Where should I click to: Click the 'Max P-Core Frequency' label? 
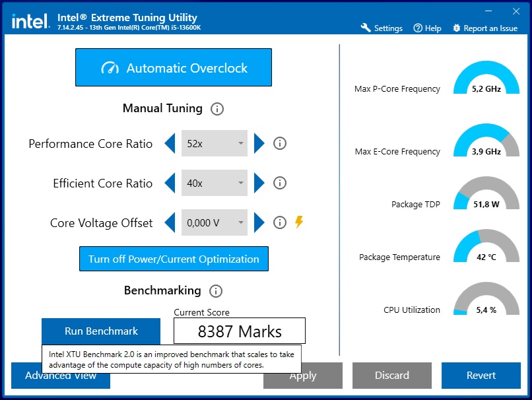point(397,89)
